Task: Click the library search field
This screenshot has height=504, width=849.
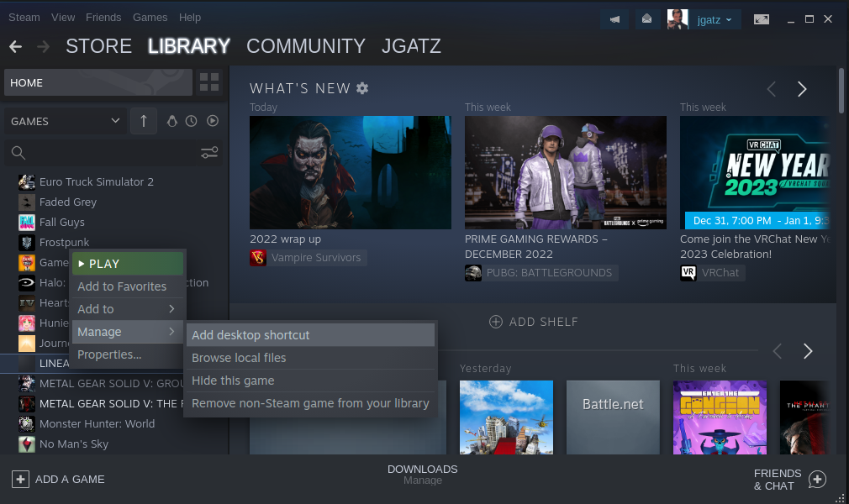Action: (x=113, y=153)
